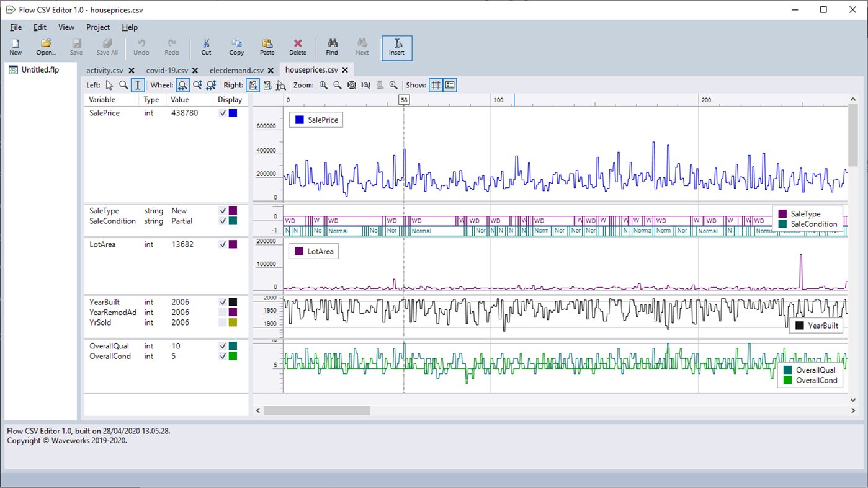Activate the magnifier tool for left click
The width and height of the screenshot is (868, 488).
coord(123,85)
